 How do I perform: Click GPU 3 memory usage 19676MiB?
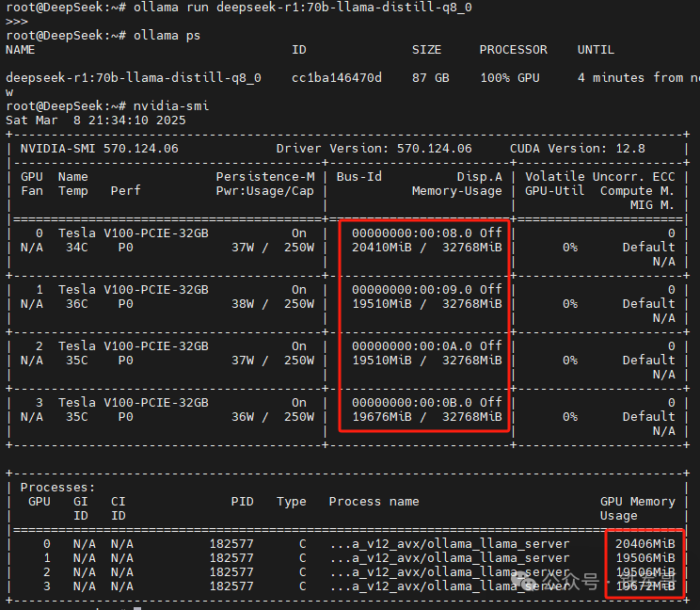pyautogui.click(x=382, y=417)
